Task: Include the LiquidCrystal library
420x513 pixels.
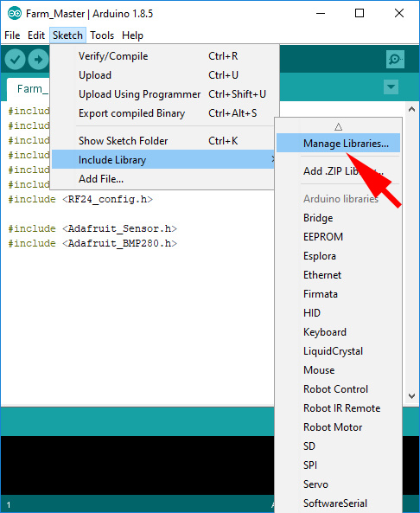Action: click(x=338, y=351)
